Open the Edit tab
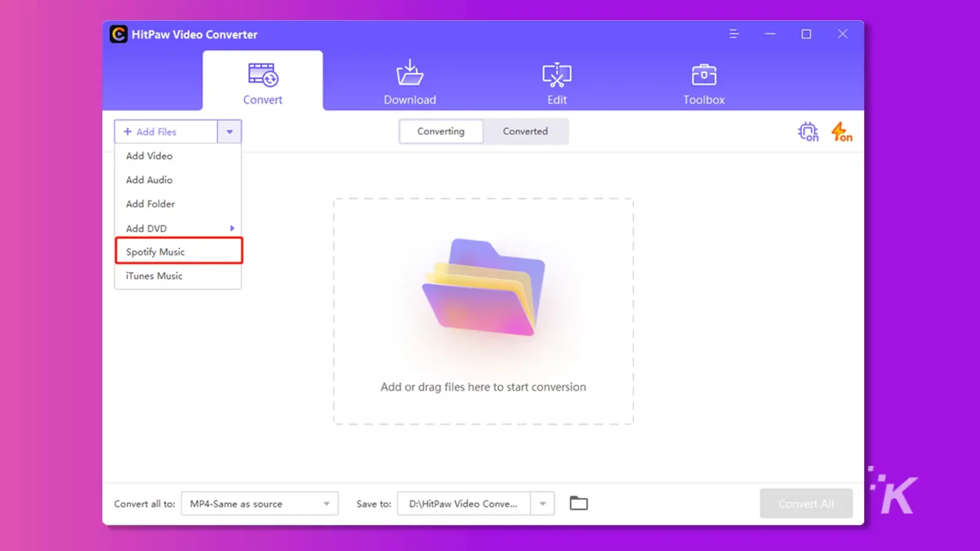 [557, 82]
